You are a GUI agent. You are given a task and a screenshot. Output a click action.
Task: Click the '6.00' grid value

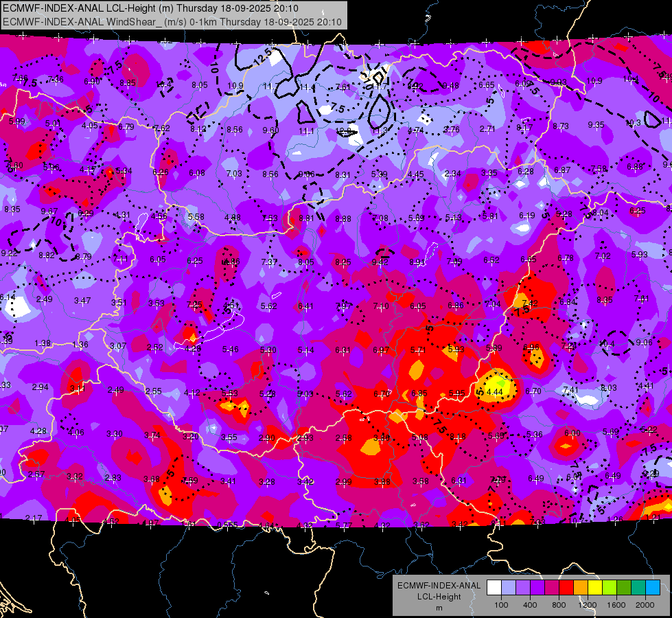coord(572,433)
